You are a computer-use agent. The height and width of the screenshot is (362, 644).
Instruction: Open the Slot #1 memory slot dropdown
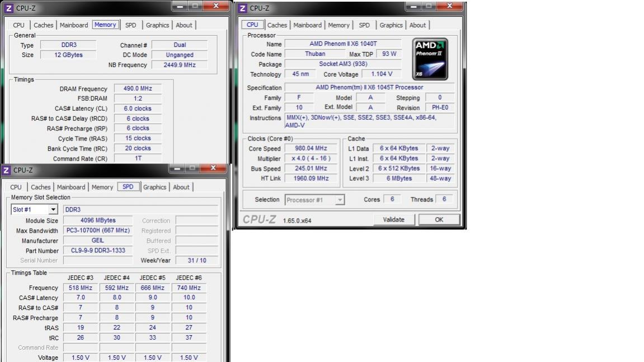[x=53, y=210]
